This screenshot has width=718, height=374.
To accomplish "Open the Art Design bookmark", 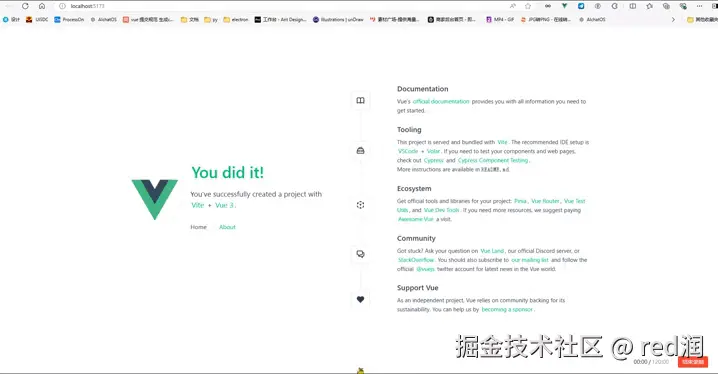I will 280,20.
